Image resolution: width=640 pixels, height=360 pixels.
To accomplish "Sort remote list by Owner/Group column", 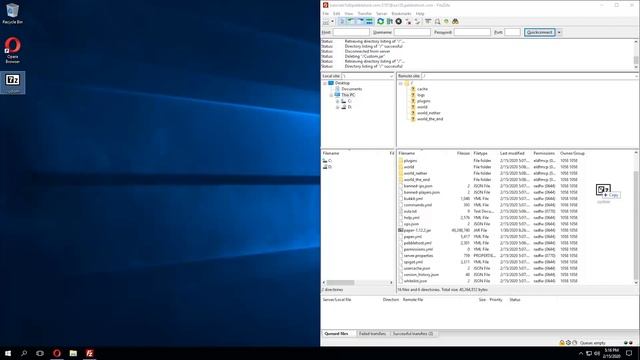I will 572,153.
